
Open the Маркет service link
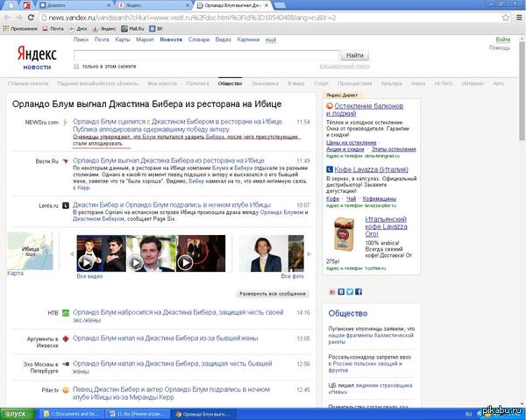(145, 39)
